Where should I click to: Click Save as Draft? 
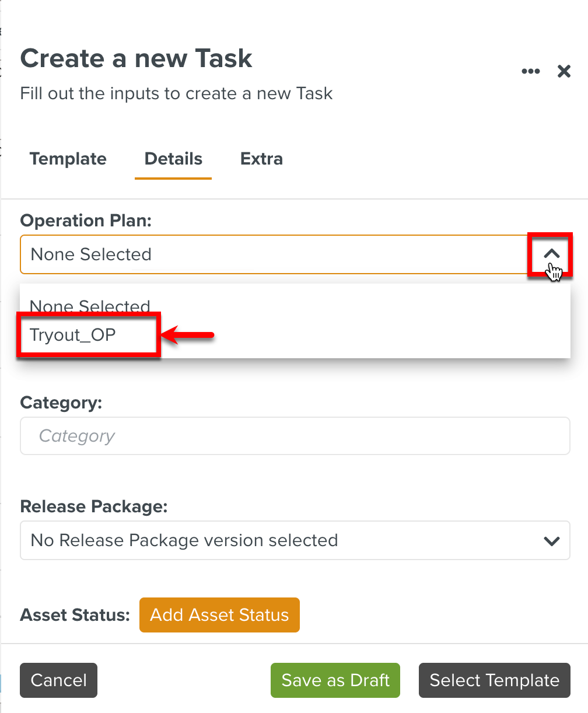(335, 680)
